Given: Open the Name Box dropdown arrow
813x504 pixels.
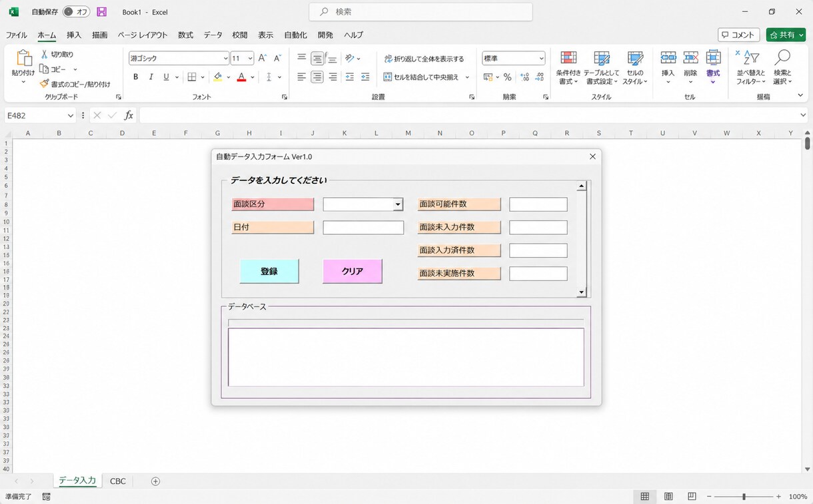Looking at the screenshot, I should [70, 116].
